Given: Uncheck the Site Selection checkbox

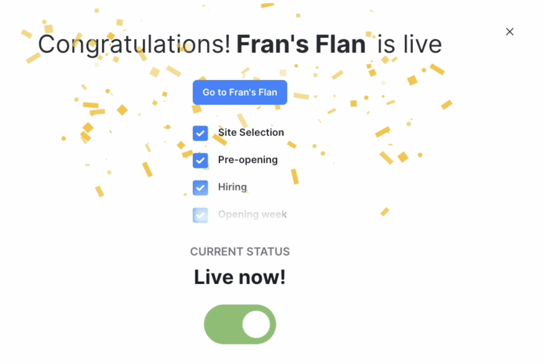Looking at the screenshot, I should click(200, 133).
